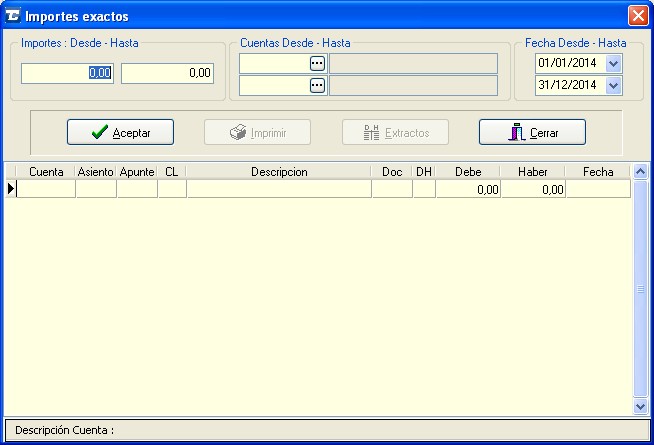Viewport: 654px width, 445px height.
Task: Click the second account description display box
Action: (x=413, y=85)
